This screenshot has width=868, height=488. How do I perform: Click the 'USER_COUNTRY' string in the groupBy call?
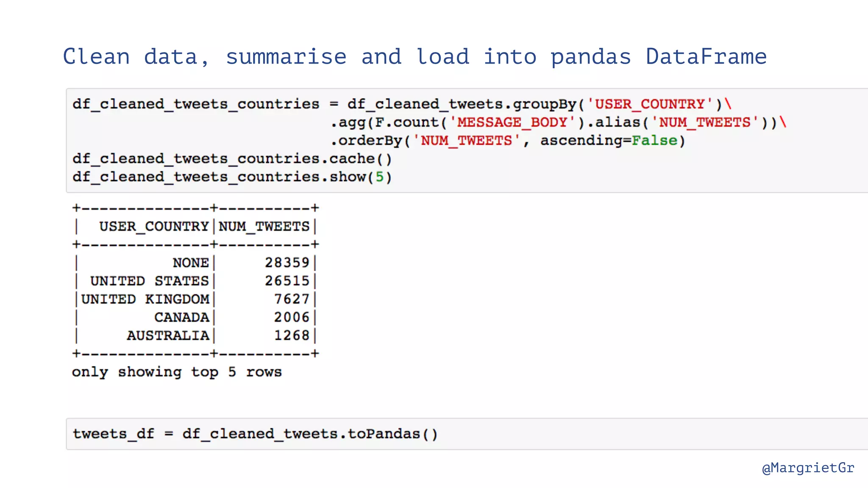[x=650, y=104]
